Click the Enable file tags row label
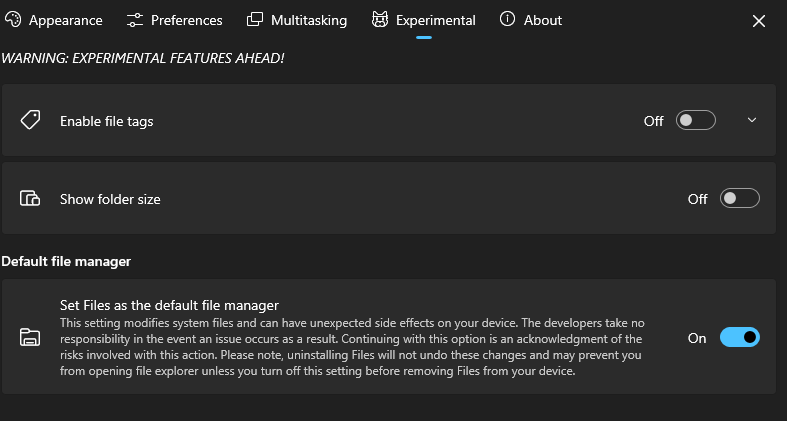This screenshot has height=421, width=787. pos(106,121)
